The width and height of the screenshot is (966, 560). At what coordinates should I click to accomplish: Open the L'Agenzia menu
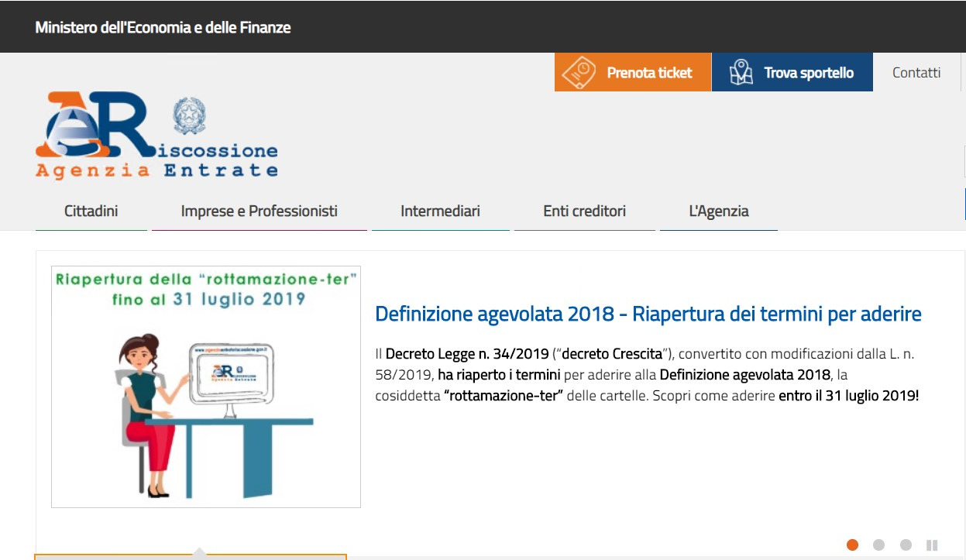(719, 211)
